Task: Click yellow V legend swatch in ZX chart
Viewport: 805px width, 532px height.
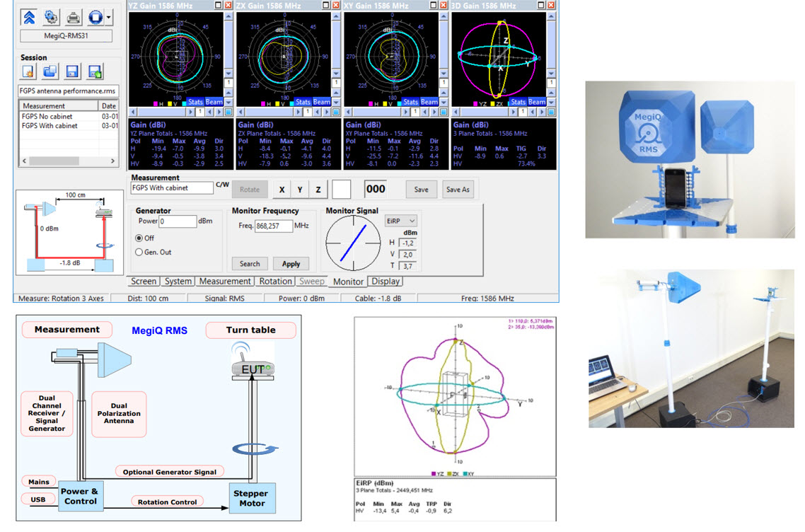Action: (x=278, y=104)
